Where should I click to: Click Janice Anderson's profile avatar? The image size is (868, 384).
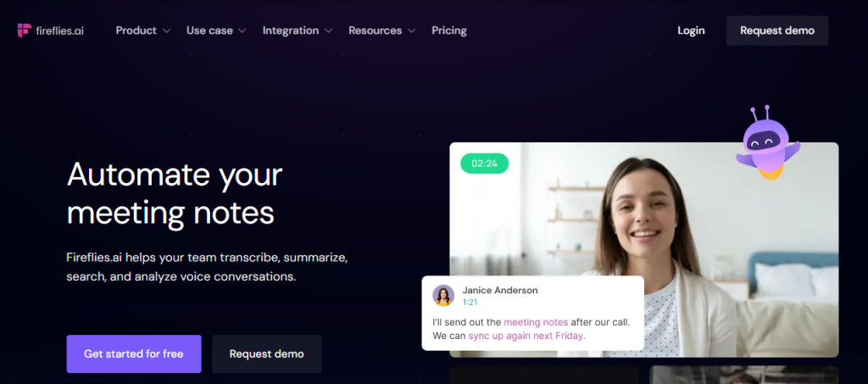pos(443,295)
